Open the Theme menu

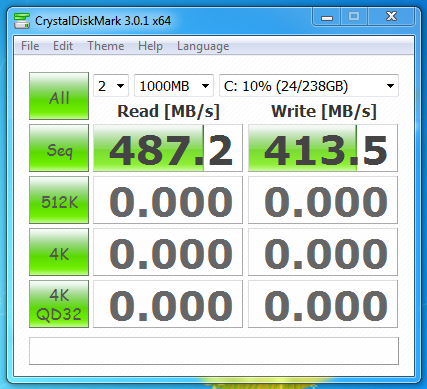click(x=106, y=46)
